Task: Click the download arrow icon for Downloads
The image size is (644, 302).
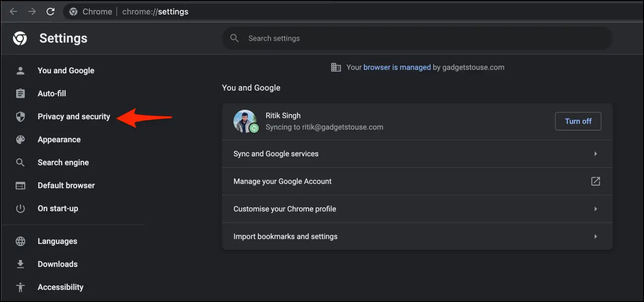Action: (20, 264)
